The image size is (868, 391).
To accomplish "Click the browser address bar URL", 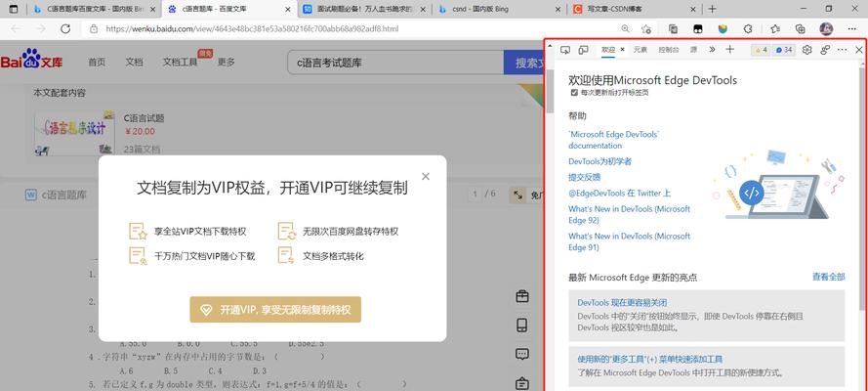I will [252, 28].
